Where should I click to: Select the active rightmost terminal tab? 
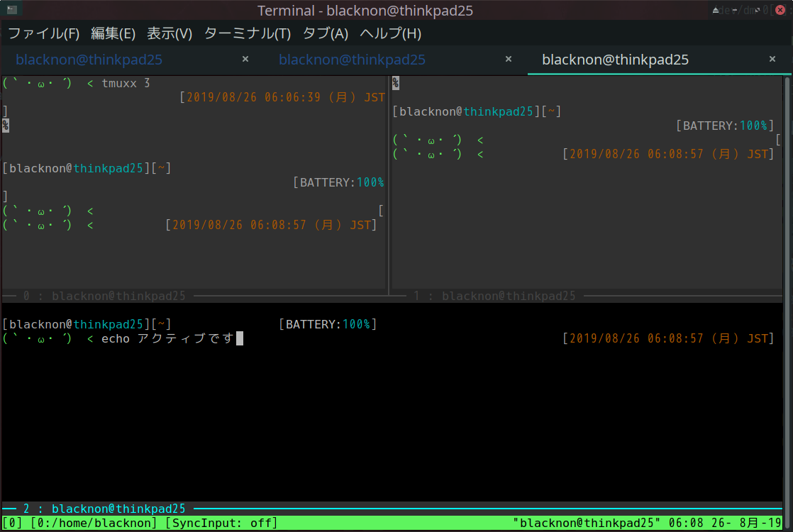tap(615, 60)
